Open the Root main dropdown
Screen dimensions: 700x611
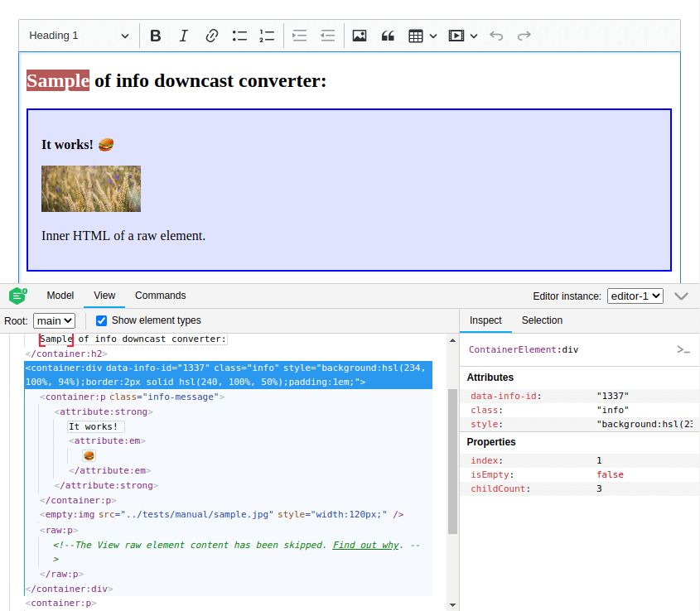tap(55, 320)
